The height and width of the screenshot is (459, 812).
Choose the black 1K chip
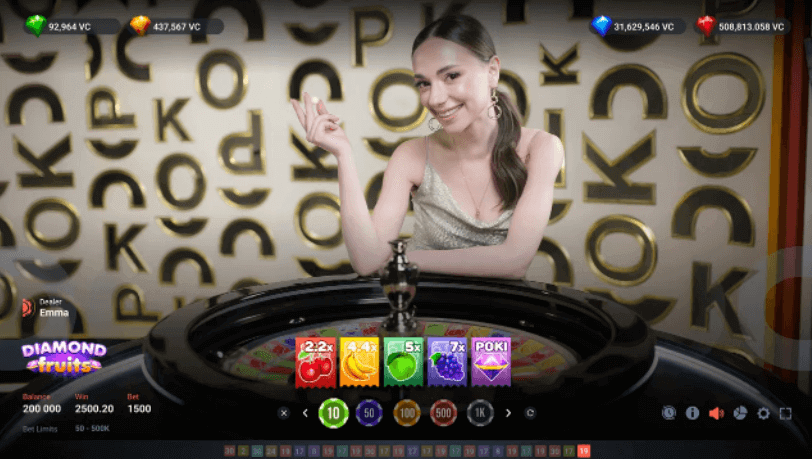click(480, 413)
